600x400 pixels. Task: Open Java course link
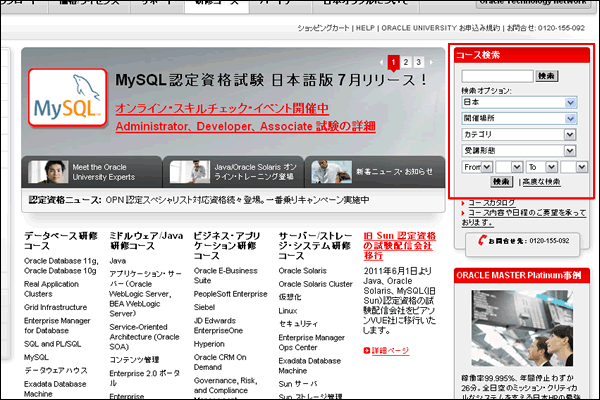(x=117, y=261)
